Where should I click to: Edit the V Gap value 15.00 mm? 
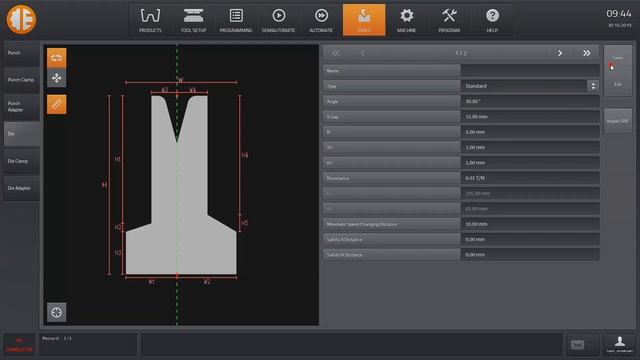tap(530, 117)
